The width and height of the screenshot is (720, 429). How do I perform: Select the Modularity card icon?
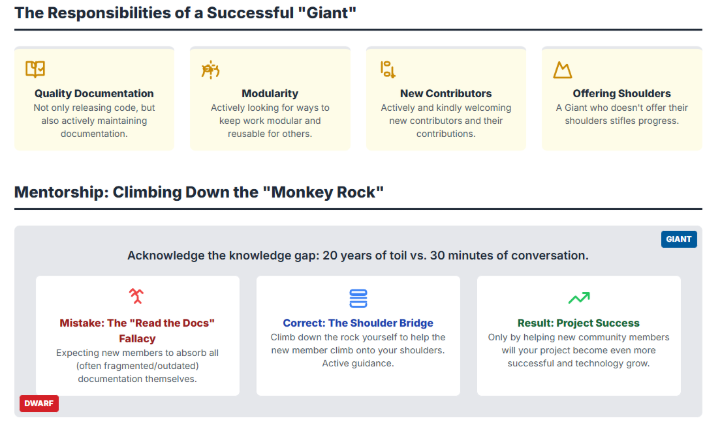(x=211, y=69)
